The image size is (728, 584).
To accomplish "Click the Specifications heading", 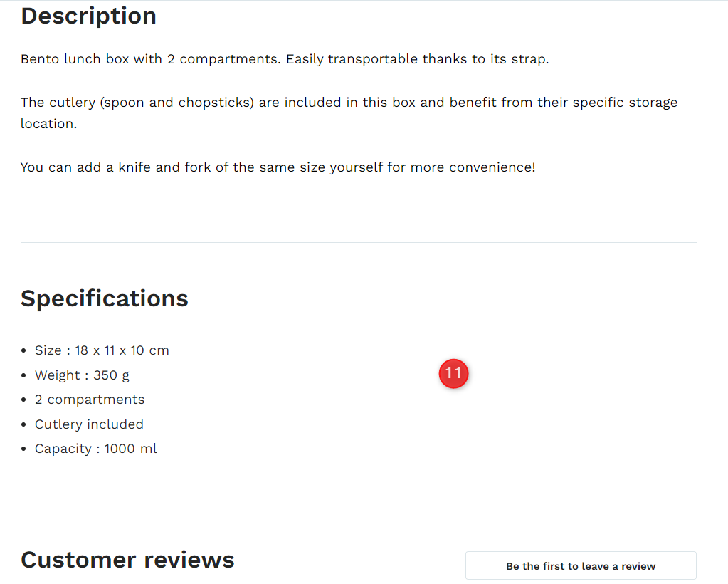I will click(105, 298).
